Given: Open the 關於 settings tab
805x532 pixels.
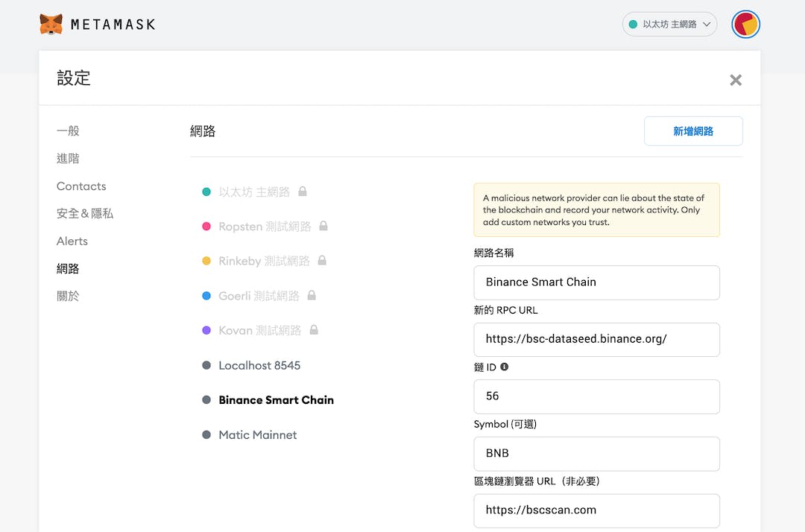Looking at the screenshot, I should pos(68,296).
